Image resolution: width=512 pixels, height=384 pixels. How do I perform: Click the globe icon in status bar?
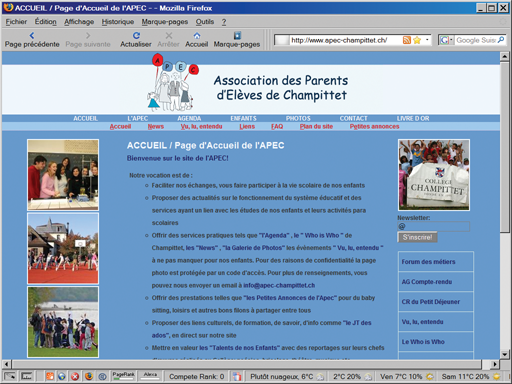pyautogui.click(x=62, y=376)
